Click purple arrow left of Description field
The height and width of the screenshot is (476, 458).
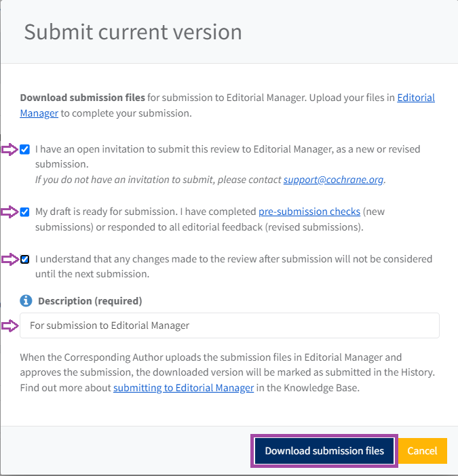(x=10, y=325)
